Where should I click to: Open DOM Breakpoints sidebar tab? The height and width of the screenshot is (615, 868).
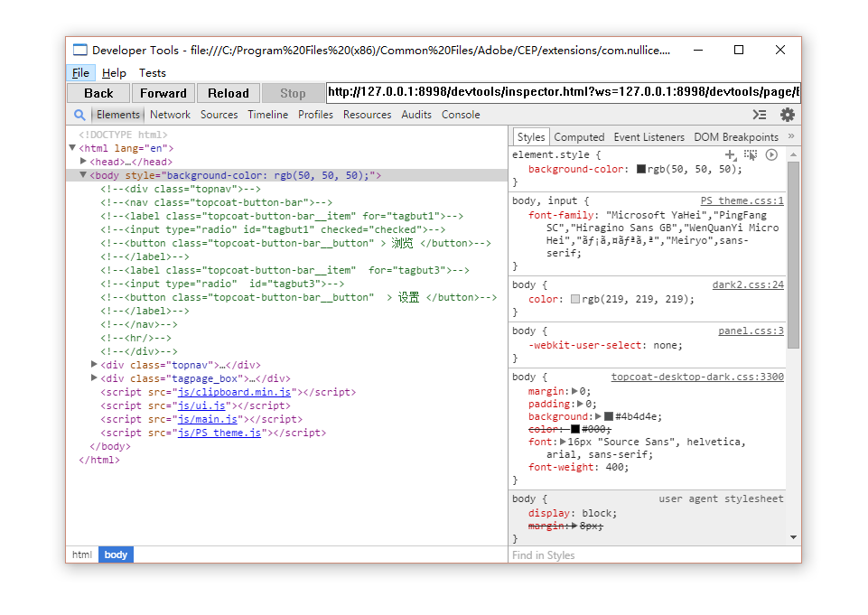736,136
